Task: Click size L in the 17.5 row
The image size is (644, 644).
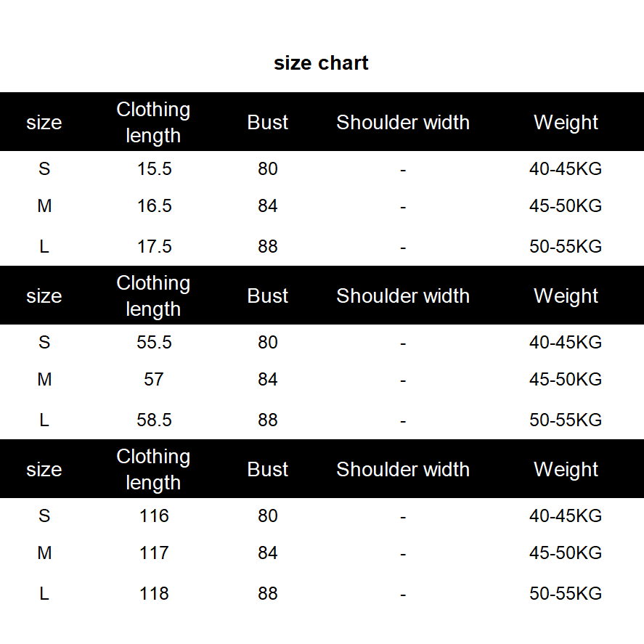Action: 44,247
